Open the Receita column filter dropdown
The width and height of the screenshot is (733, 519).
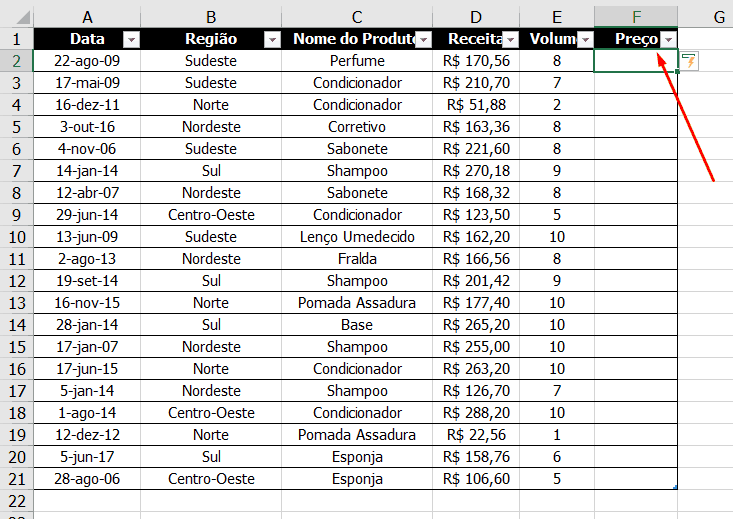click(509, 39)
